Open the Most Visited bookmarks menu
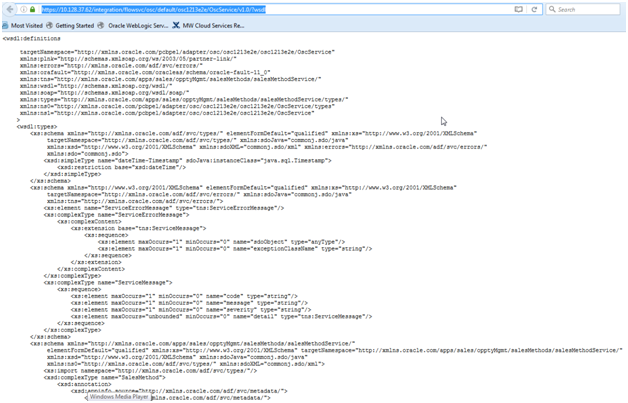The image size is (628, 403). (x=26, y=26)
